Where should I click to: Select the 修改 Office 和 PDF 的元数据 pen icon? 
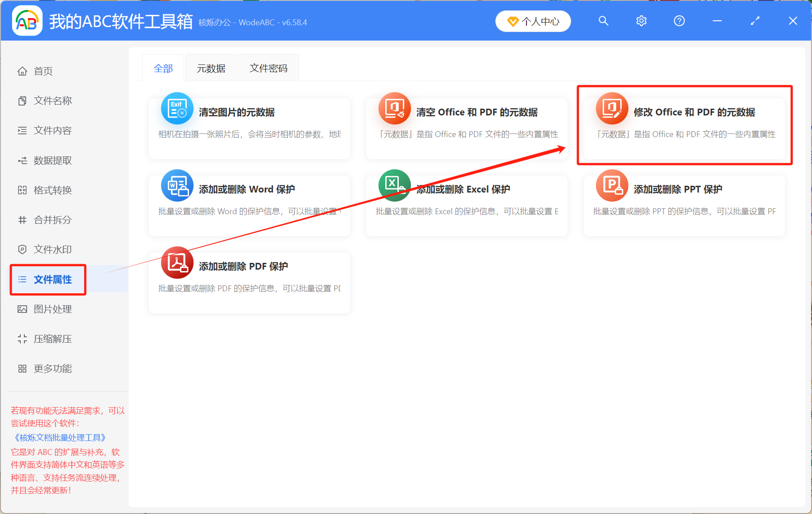612,109
